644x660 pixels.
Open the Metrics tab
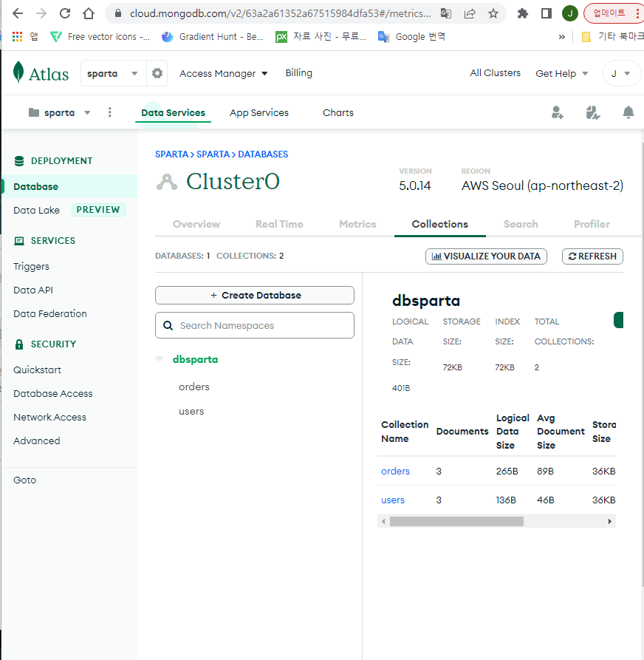click(x=357, y=224)
